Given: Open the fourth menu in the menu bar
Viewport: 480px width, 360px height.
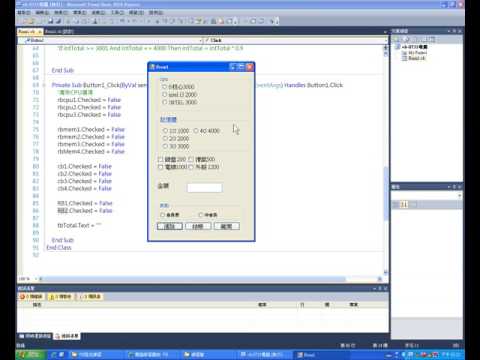Looking at the screenshot, I should click(x=80, y=12).
